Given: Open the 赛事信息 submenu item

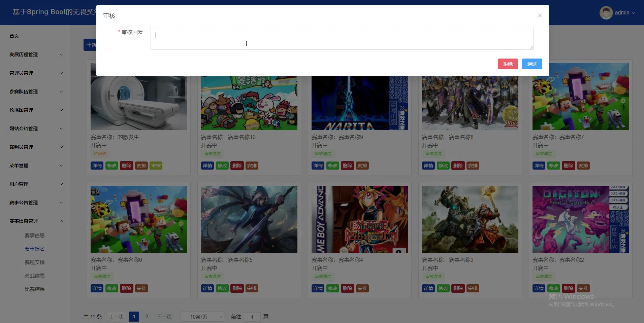Looking at the screenshot, I should pyautogui.click(x=35, y=236).
